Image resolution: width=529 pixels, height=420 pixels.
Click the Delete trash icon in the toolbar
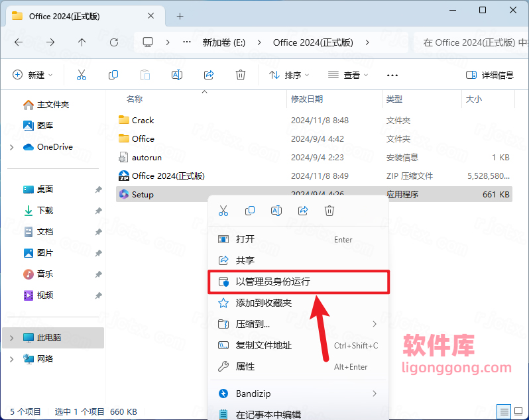[x=241, y=75]
